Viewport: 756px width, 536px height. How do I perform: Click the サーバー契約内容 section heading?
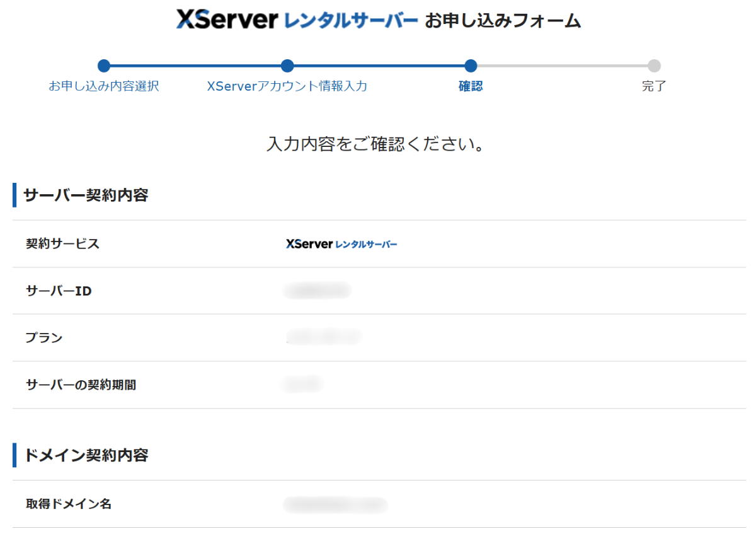coord(86,195)
